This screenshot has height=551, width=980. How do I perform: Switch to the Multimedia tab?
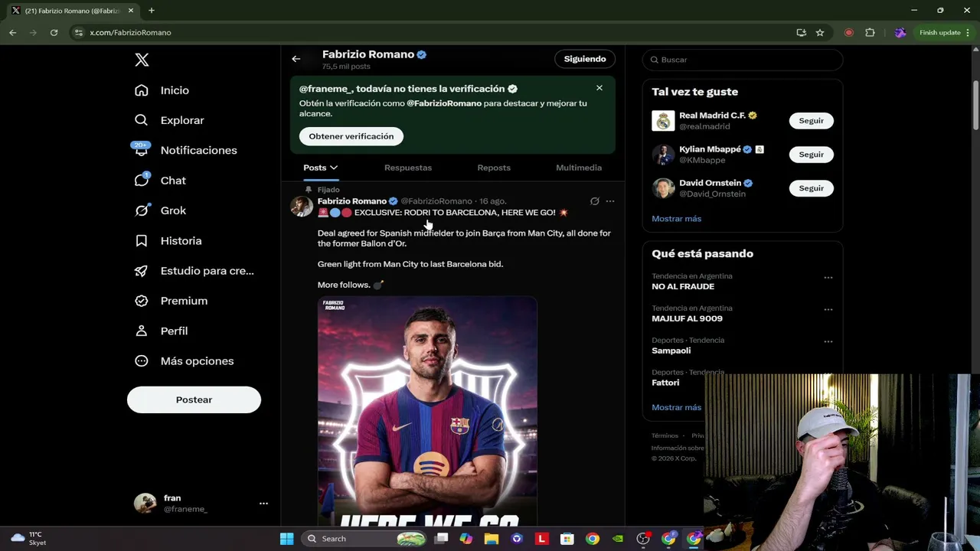(x=579, y=168)
